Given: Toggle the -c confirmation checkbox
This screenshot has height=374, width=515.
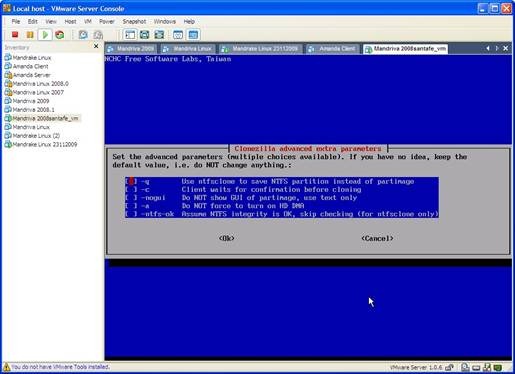Looking at the screenshot, I should [x=131, y=190].
